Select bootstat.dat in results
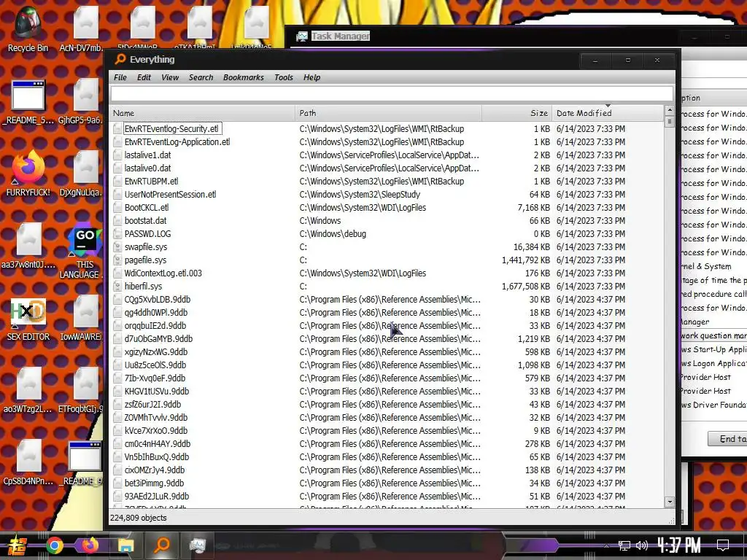Image resolution: width=747 pixels, height=560 pixels. coord(387,220)
